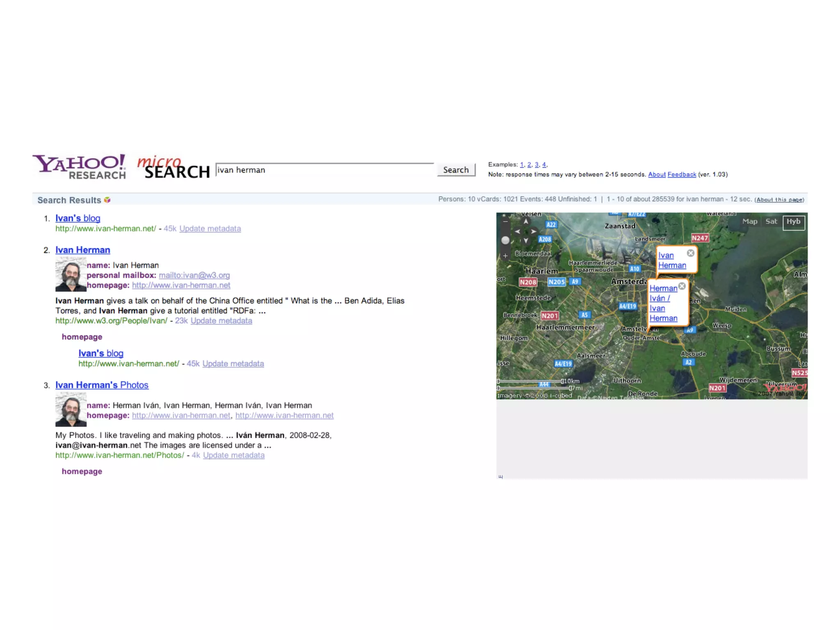This screenshot has height=630, width=840.
Task: Update metadata for nested Ivan's blog entry
Action: [x=233, y=363]
